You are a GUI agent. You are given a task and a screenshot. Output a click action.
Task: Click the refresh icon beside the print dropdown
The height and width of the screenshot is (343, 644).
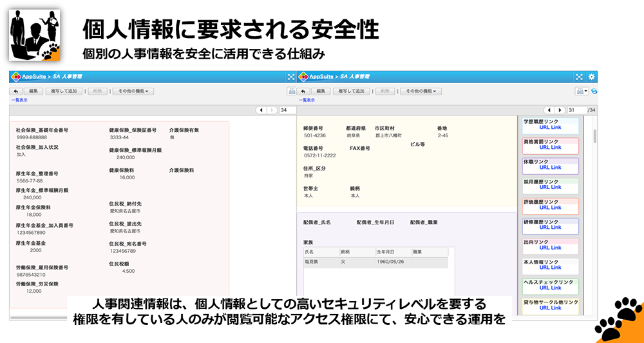[594, 91]
